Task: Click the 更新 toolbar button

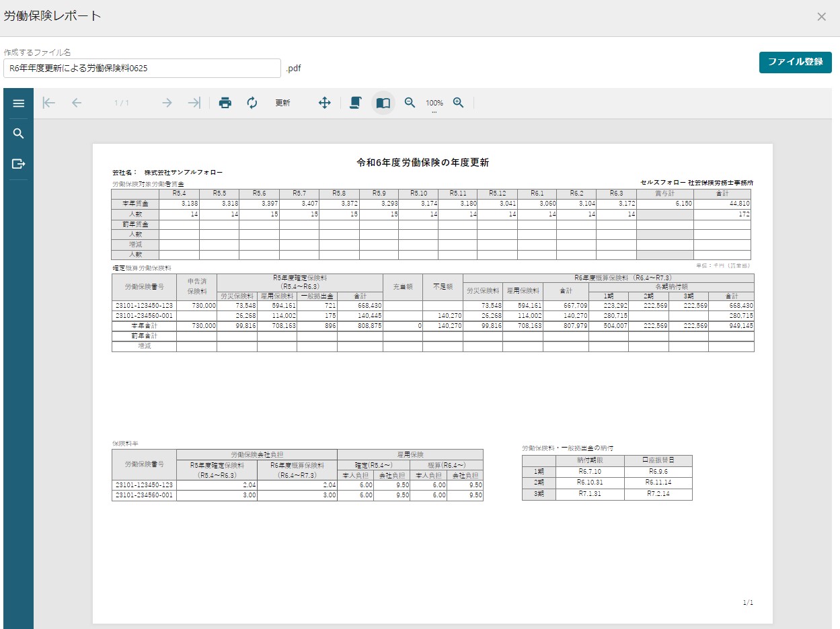Action: 282,103
